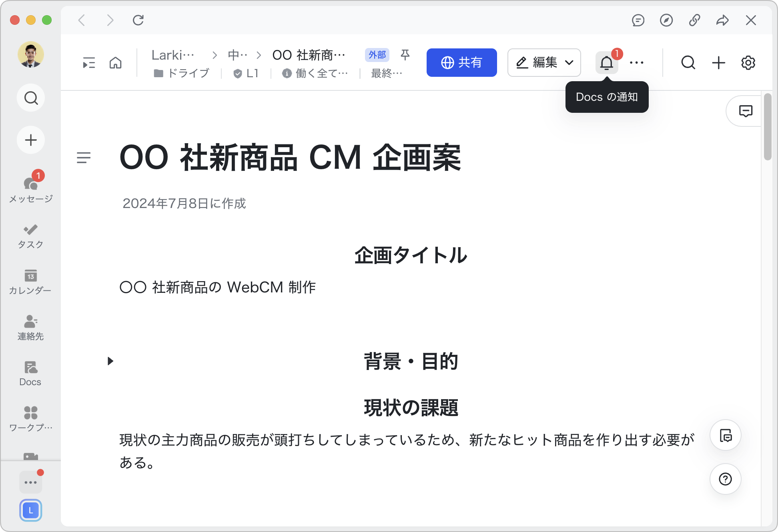Click the user profile avatar
778x532 pixels.
[x=31, y=54]
